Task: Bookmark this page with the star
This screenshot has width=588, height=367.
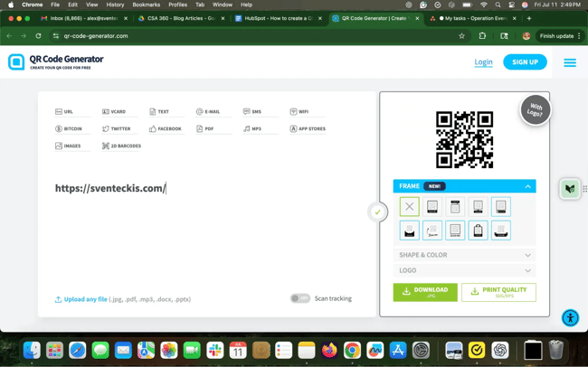Action: point(461,36)
